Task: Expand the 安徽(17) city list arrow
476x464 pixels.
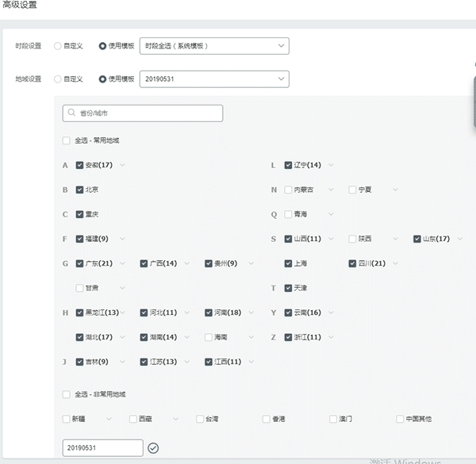Action: point(122,165)
